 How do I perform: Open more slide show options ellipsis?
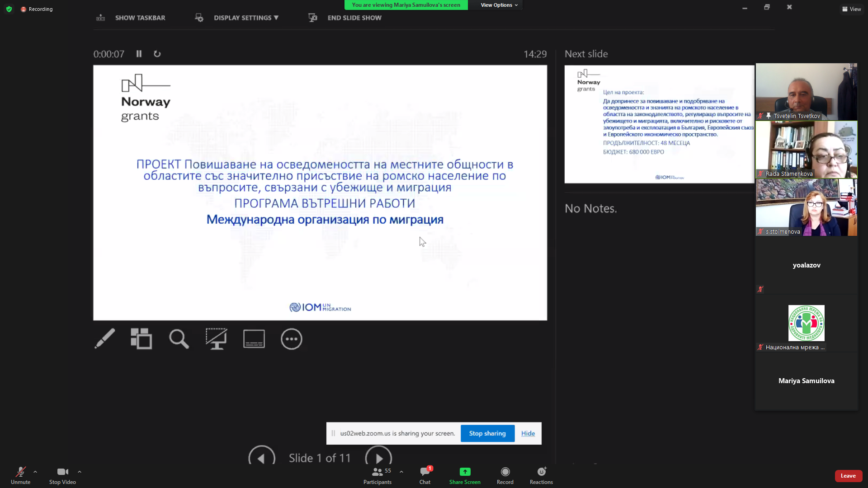point(292,339)
